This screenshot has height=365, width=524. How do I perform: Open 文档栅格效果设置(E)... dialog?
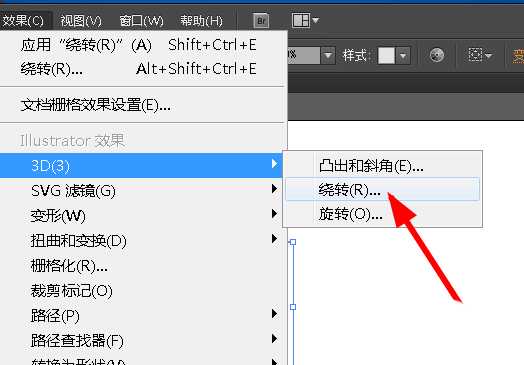(143, 105)
